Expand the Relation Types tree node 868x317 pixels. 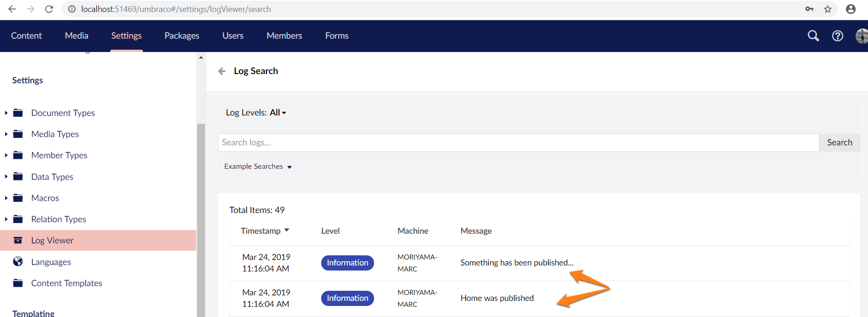tap(6, 219)
